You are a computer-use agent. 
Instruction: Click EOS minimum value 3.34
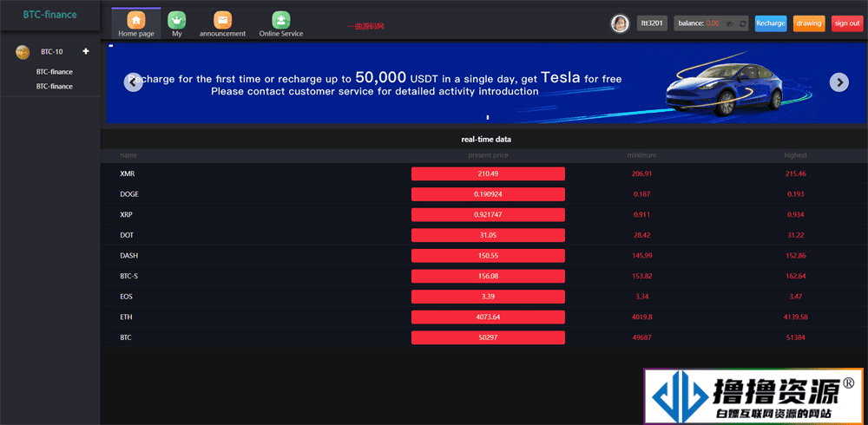(641, 297)
